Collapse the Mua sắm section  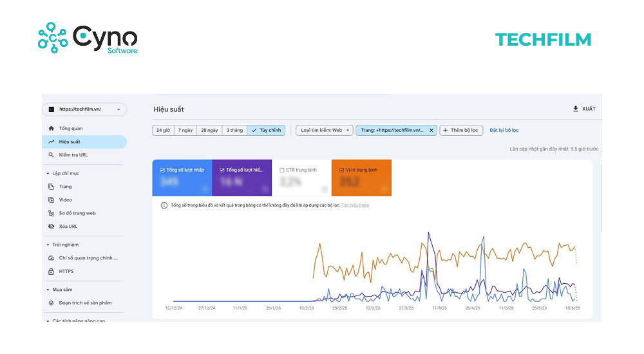(x=48, y=290)
